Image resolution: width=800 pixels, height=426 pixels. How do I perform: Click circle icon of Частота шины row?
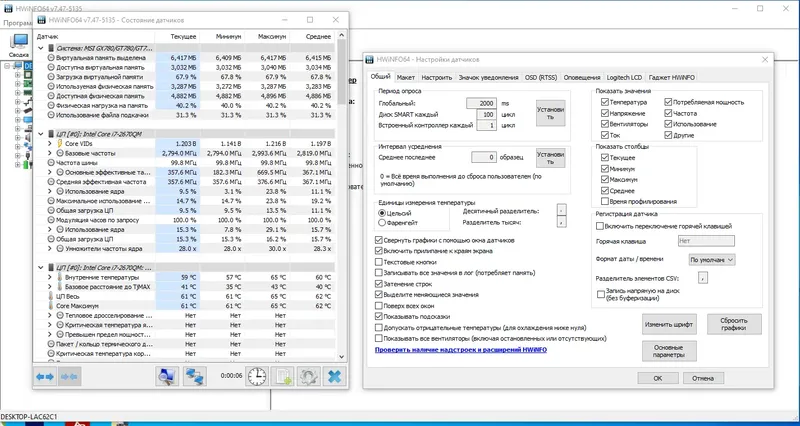click(51, 163)
